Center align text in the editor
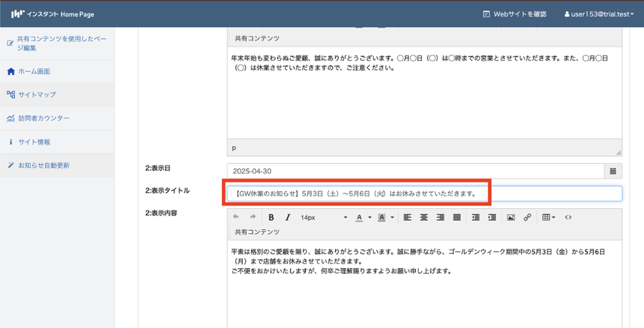Screen dimensions: 644x328 (x=424, y=218)
